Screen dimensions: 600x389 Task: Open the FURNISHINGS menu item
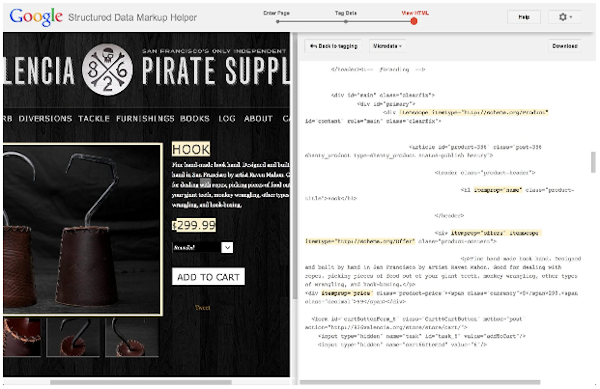tap(145, 119)
